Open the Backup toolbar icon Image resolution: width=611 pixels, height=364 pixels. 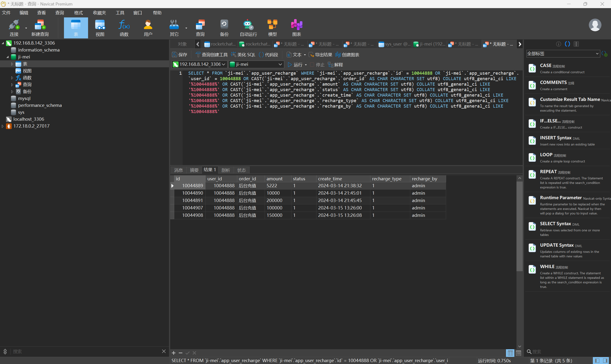pyautogui.click(x=224, y=25)
